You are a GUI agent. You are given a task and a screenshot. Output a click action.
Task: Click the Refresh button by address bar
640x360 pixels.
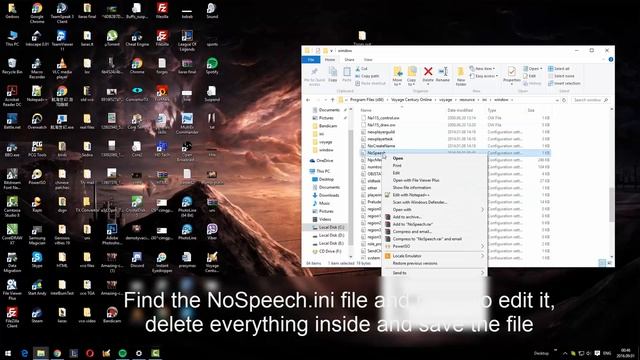pyautogui.click(x=564, y=100)
